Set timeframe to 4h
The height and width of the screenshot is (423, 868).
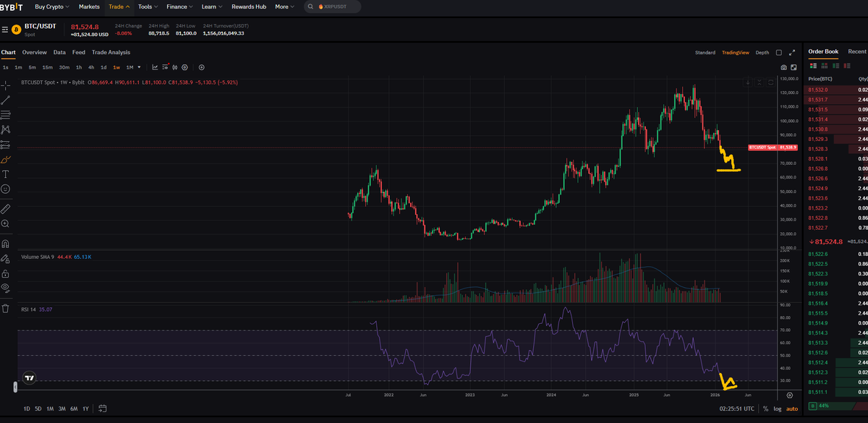[x=91, y=67]
